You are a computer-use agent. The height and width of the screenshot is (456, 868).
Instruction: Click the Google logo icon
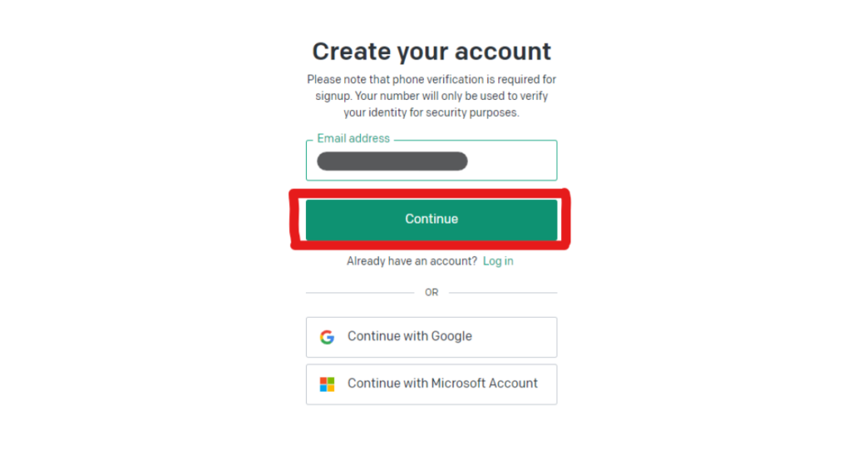click(327, 337)
